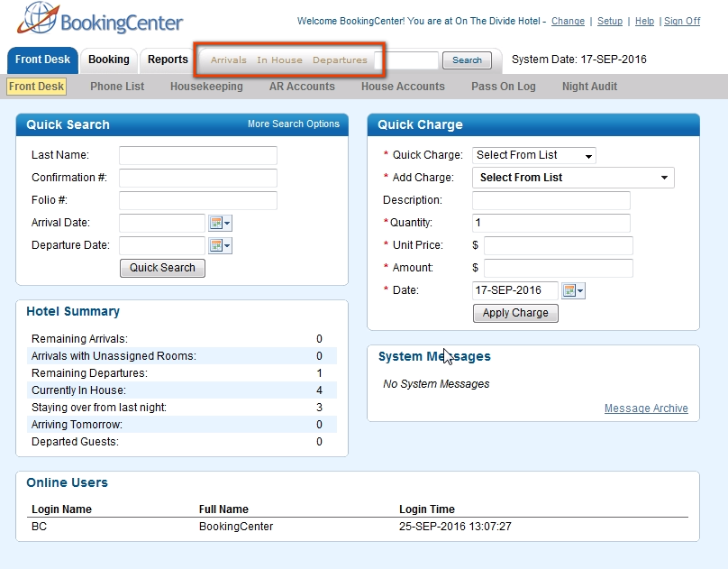Click the Full Name column header

click(223, 509)
